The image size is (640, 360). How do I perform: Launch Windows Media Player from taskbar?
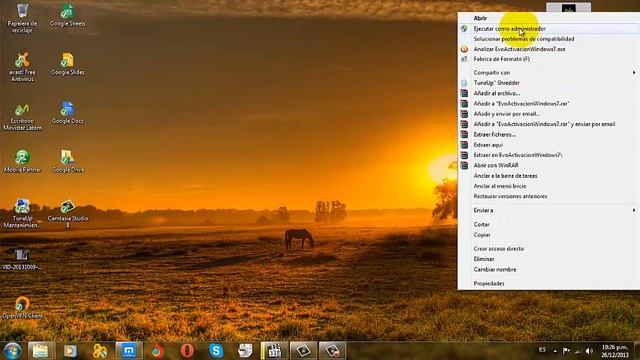(x=70, y=351)
